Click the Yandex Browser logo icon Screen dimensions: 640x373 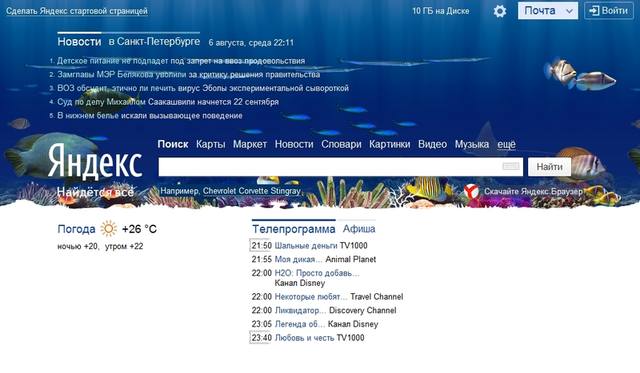[471, 191]
